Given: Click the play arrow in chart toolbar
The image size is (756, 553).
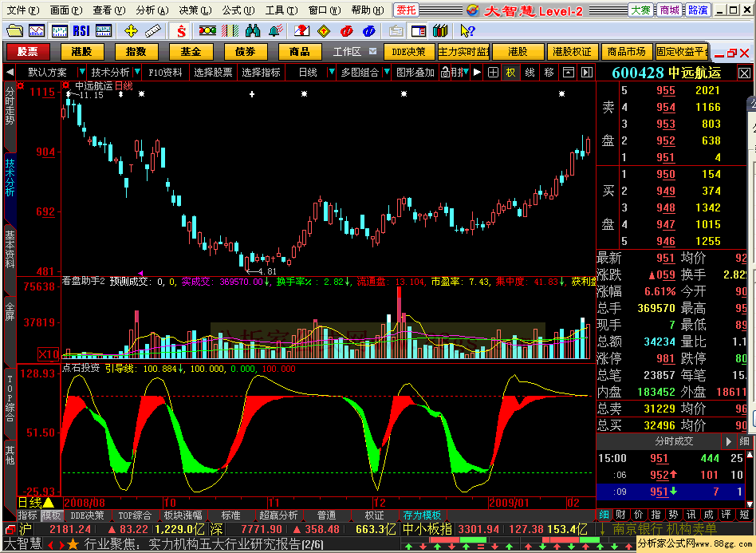Looking at the screenshot, I should 477,73.
